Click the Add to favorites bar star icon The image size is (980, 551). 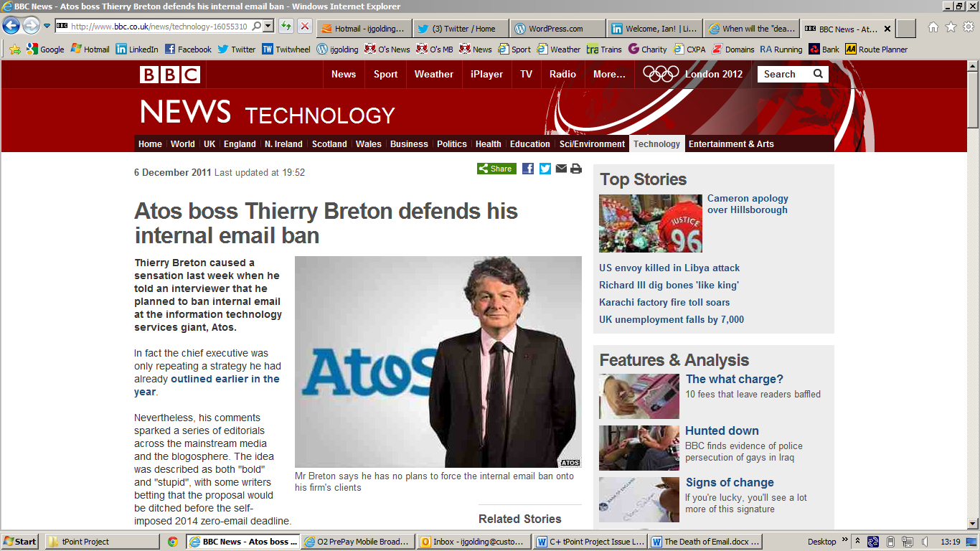coord(15,50)
